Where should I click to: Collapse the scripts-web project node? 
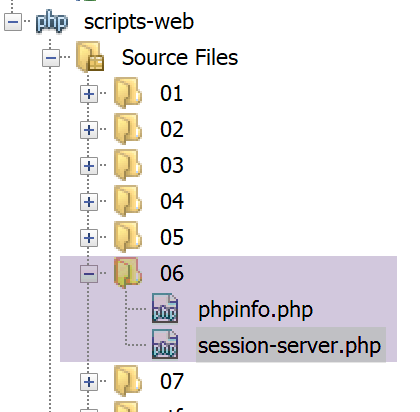coord(13,22)
